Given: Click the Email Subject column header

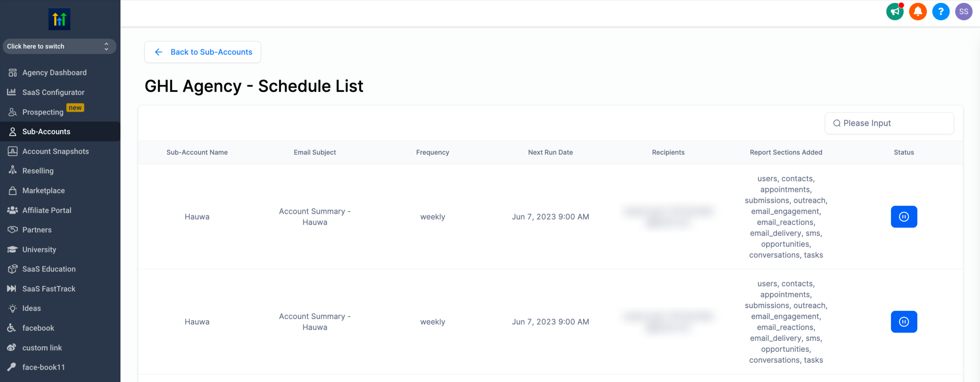Looking at the screenshot, I should coord(315,152).
